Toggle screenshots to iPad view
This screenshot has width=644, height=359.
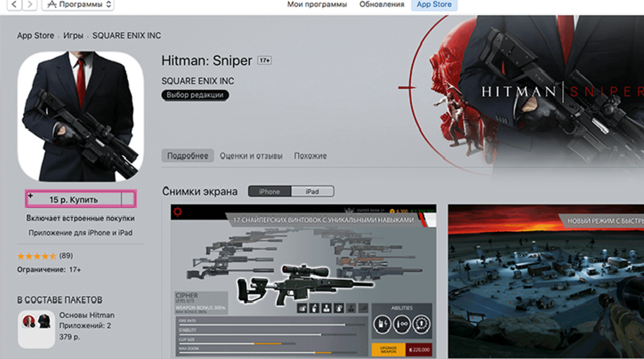pos(312,191)
